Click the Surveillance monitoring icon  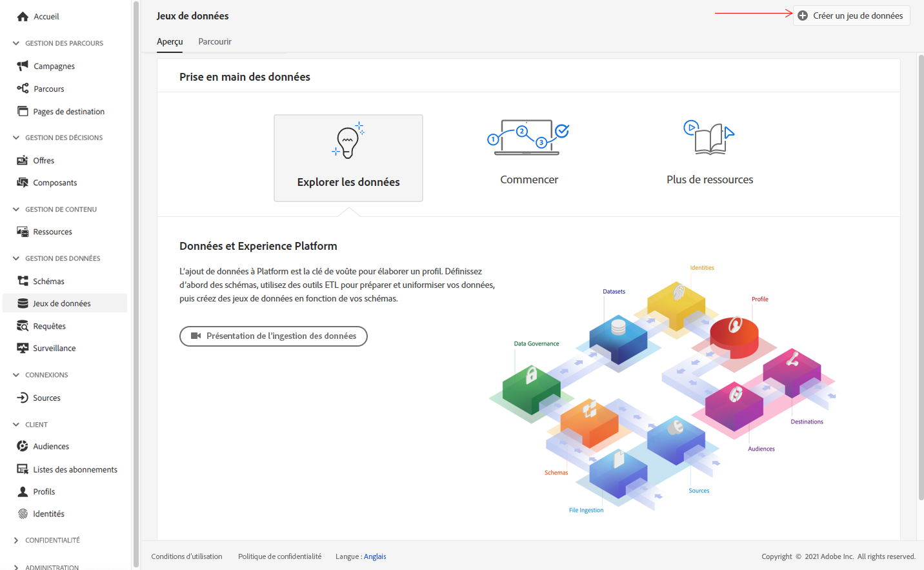click(23, 348)
